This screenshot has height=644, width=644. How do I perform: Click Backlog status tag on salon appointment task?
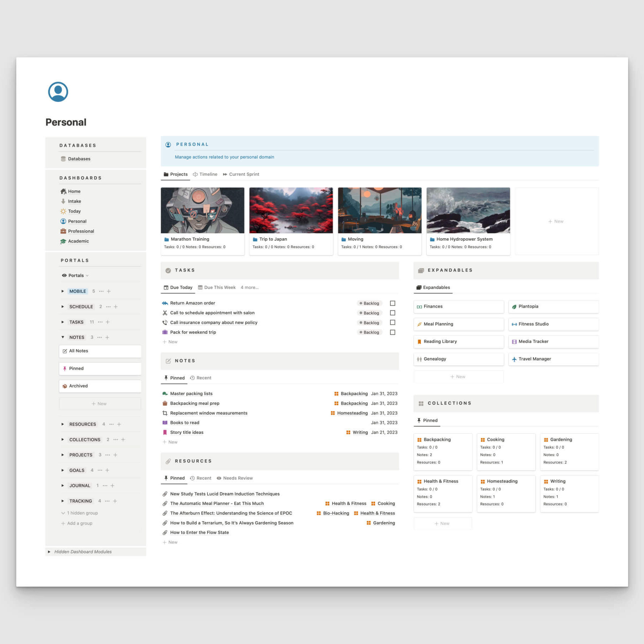pos(369,313)
